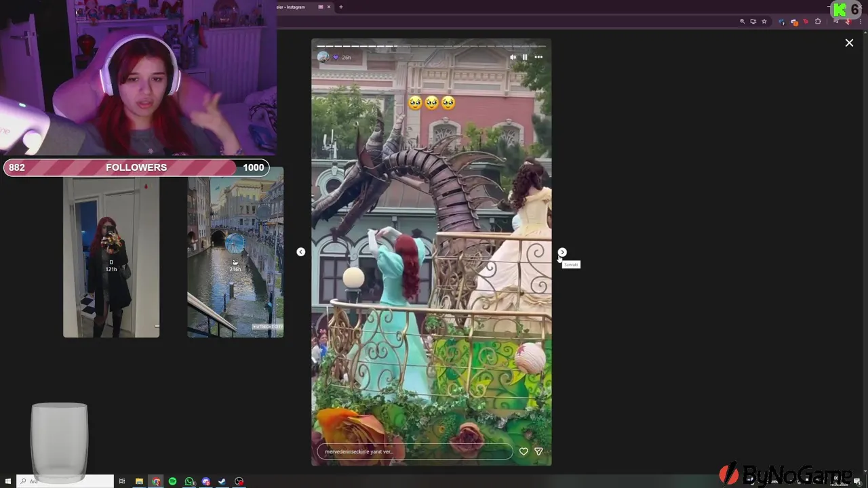Like the story with heart icon
The image size is (868, 488).
pos(524,451)
